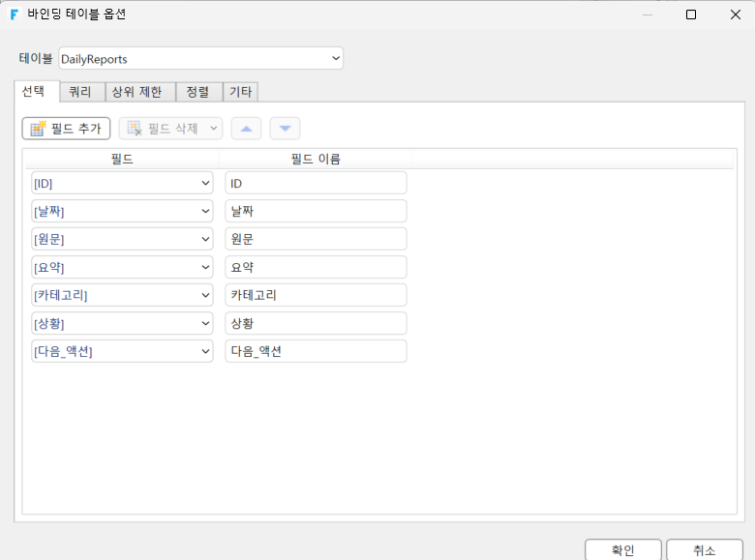
Task: Click the app logo in title bar
Action: click(15, 14)
